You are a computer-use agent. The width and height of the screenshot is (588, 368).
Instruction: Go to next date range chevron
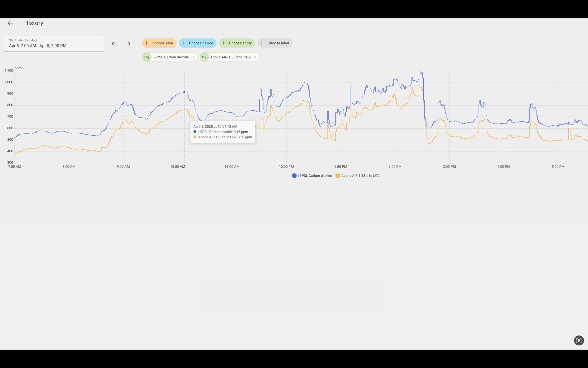[x=129, y=44]
